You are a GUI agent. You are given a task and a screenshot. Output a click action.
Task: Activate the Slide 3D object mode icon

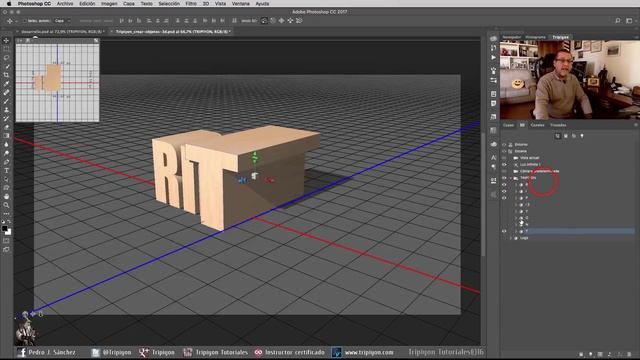click(x=290, y=20)
